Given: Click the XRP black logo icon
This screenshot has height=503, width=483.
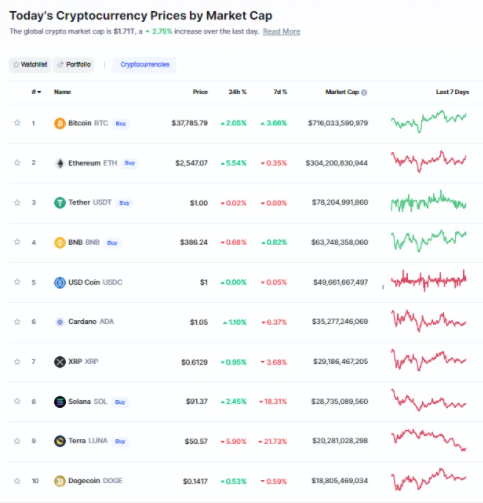Looking at the screenshot, I should (x=60, y=362).
